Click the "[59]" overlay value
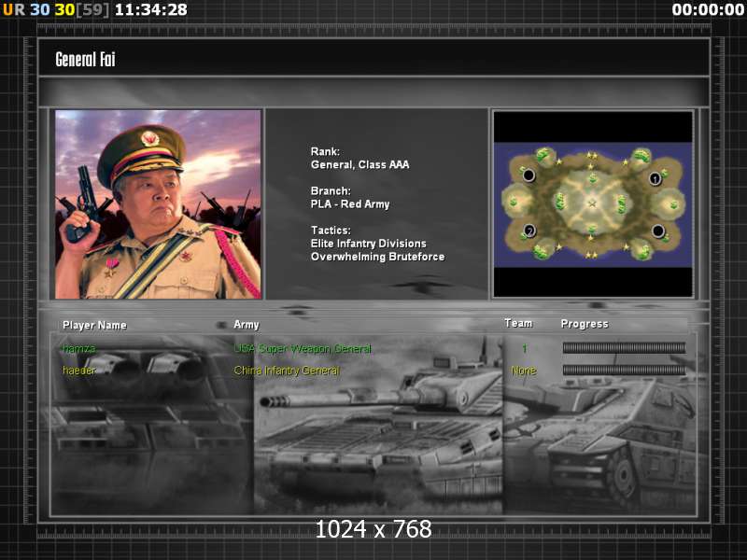 tap(92, 9)
